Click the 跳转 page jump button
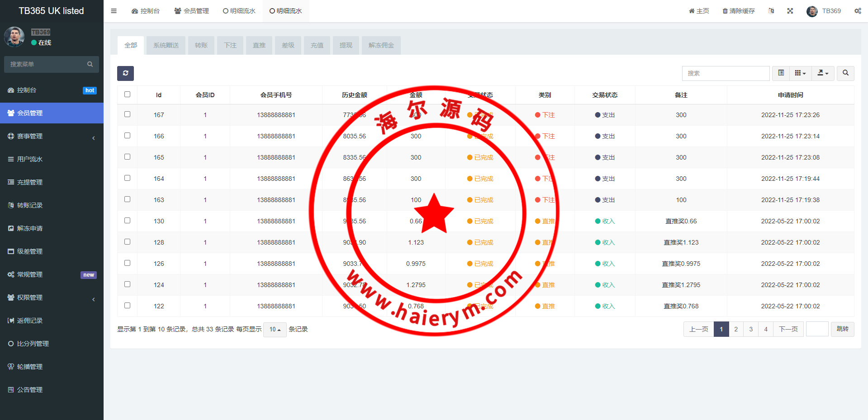 tap(842, 329)
